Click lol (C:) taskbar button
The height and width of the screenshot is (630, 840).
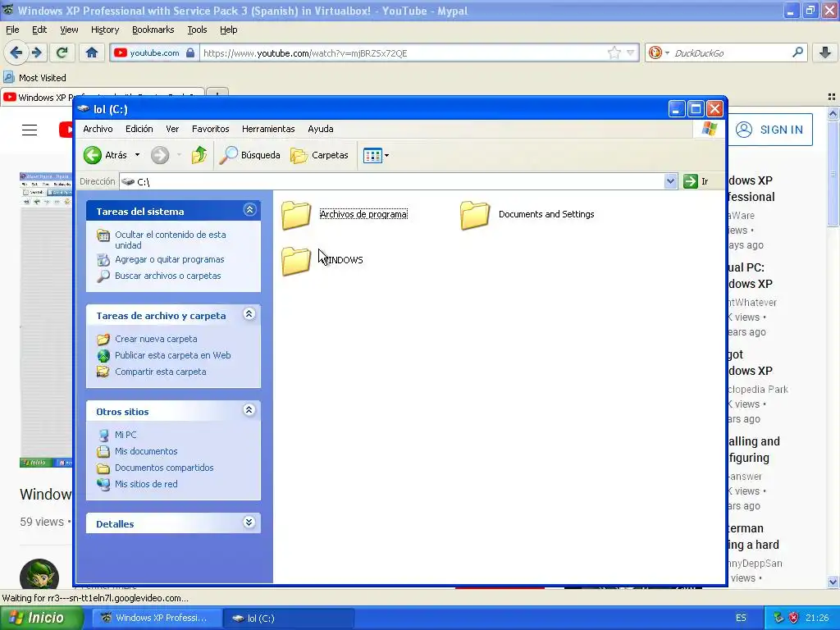click(288, 619)
